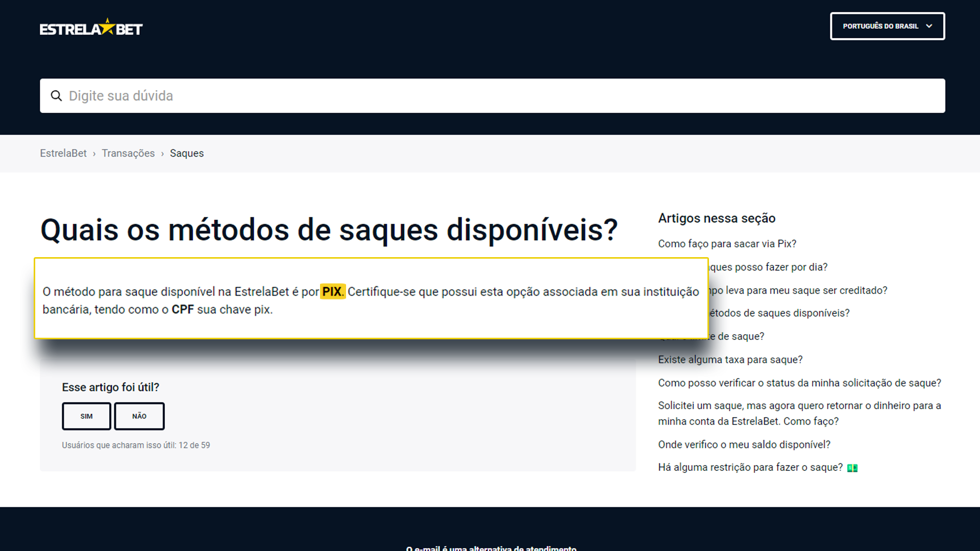Click the search magnifier icon
Screen dimensions: 980x551
pos(56,96)
